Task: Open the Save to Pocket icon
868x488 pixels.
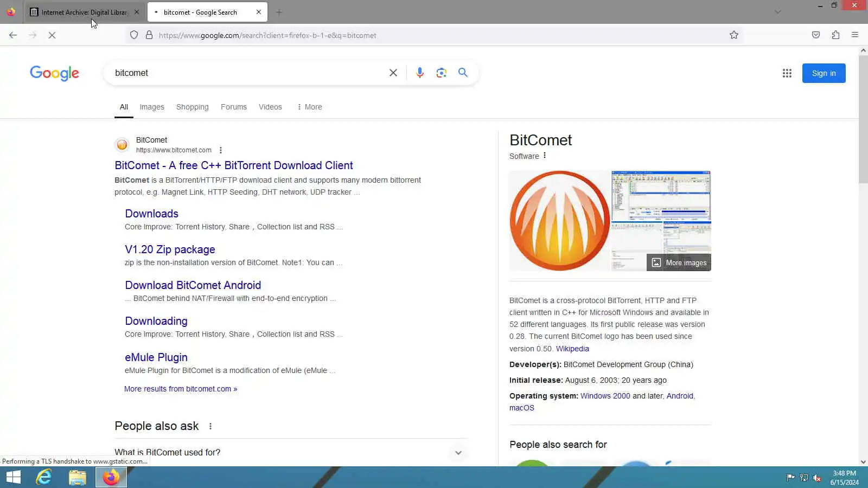Action: tap(816, 35)
